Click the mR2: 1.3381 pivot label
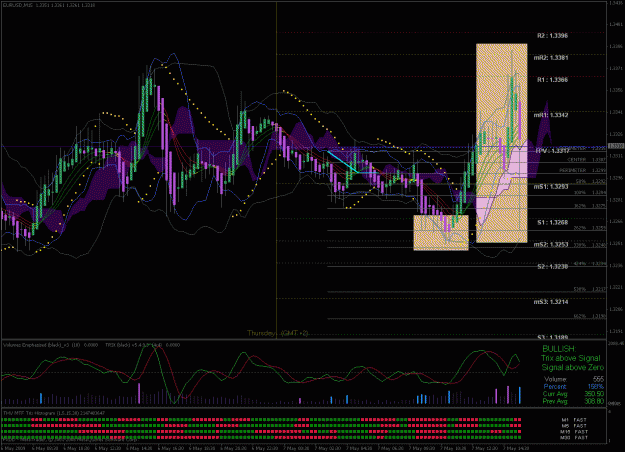 (x=551, y=58)
